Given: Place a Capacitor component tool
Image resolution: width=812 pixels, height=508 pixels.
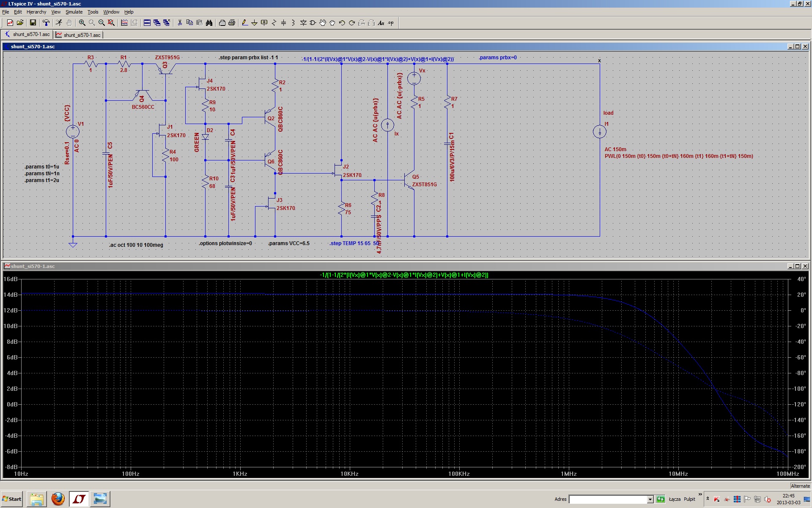Looking at the screenshot, I should 284,23.
